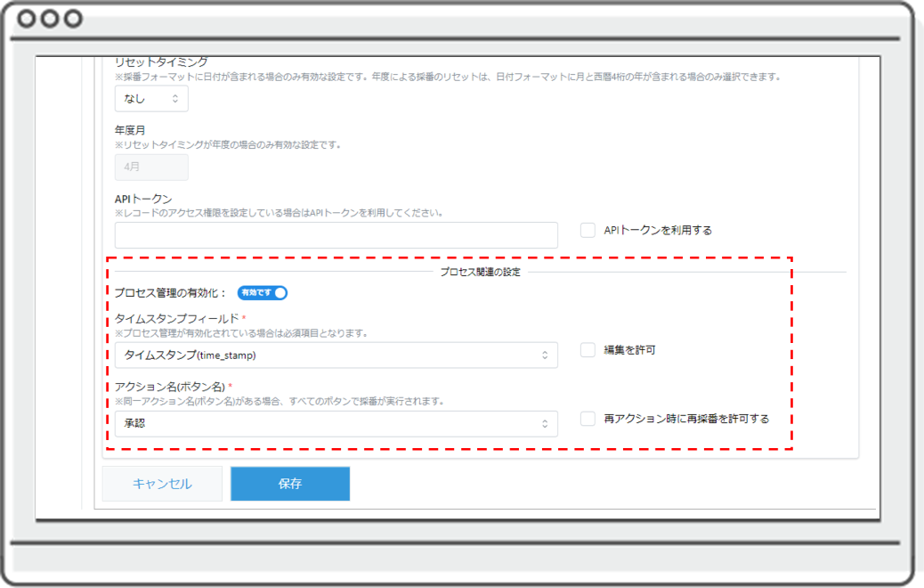Click the chevron icon on the タイムスタンプ(time_stamp) field
This screenshot has height=588, width=924.
(545, 355)
